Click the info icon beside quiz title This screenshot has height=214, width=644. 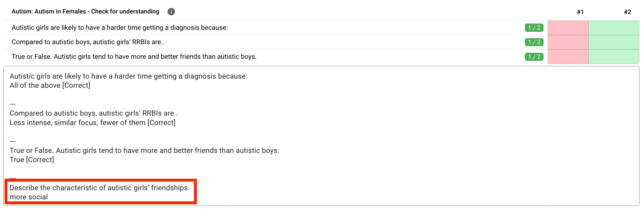(171, 11)
